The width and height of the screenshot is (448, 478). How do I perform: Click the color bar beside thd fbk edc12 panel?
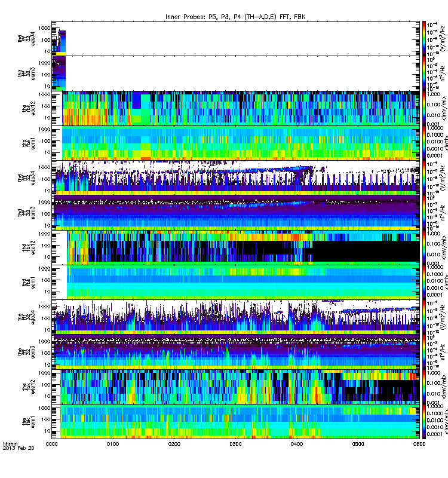[424, 247]
